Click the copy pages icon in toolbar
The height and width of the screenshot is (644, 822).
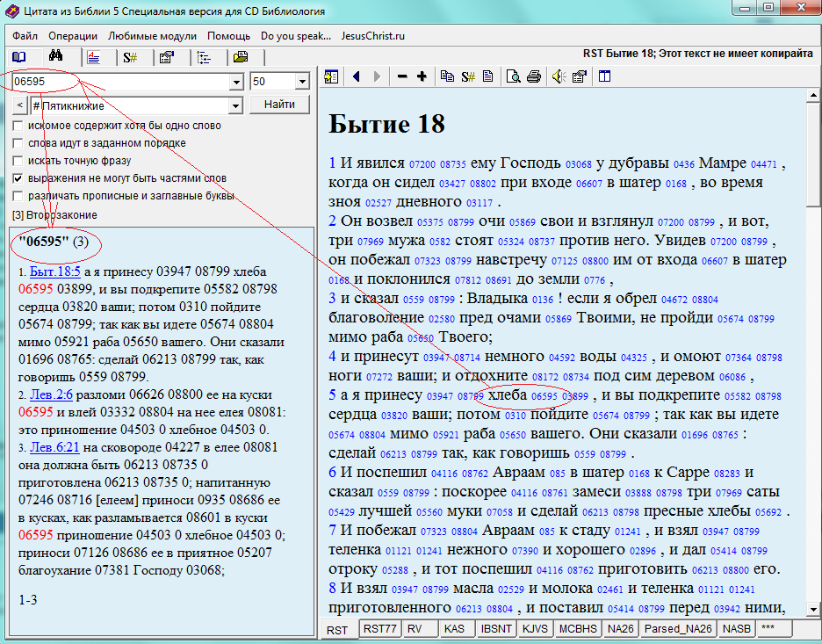(x=447, y=76)
